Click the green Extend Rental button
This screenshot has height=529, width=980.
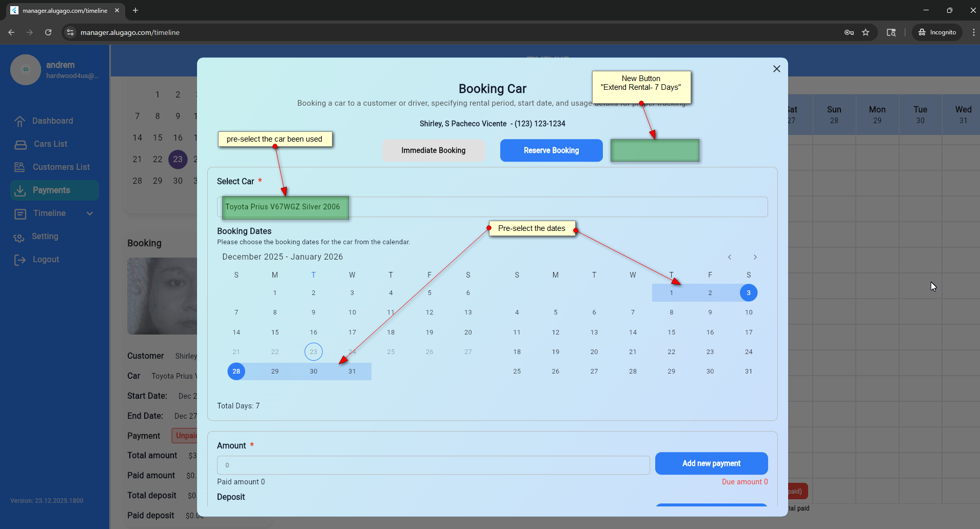click(x=654, y=150)
